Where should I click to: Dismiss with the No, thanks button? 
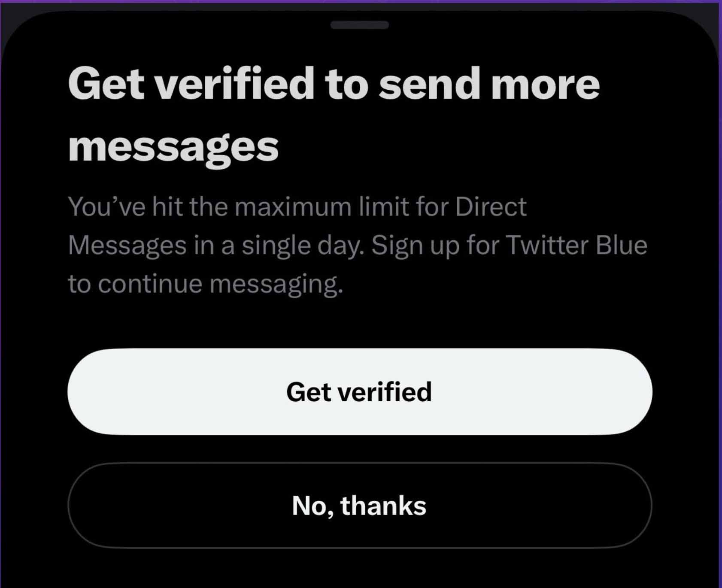click(360, 505)
